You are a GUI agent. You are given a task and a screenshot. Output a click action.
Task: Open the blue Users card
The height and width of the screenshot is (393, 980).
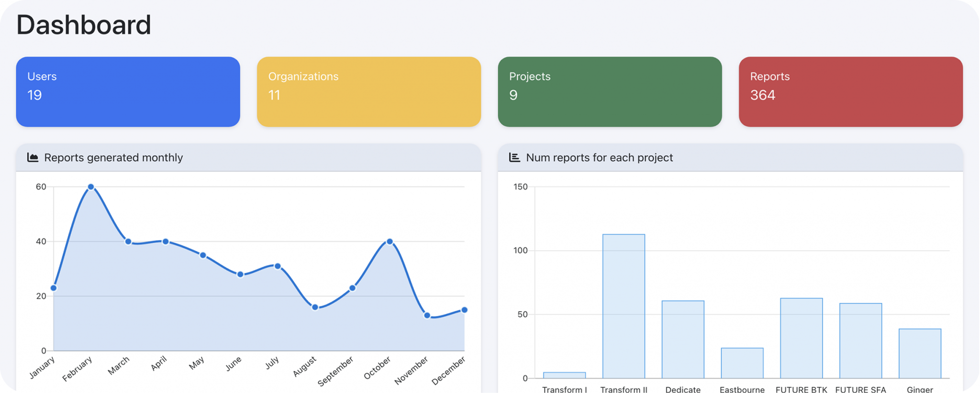pos(128,92)
